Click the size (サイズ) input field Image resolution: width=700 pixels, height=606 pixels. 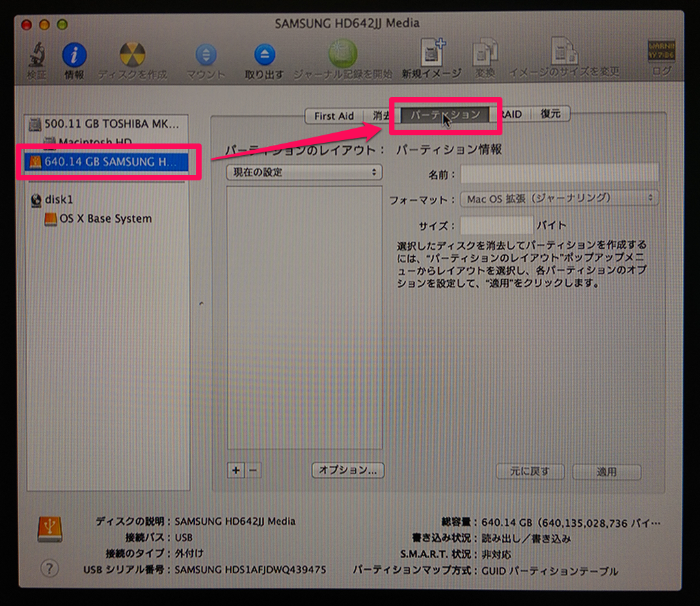[497, 225]
